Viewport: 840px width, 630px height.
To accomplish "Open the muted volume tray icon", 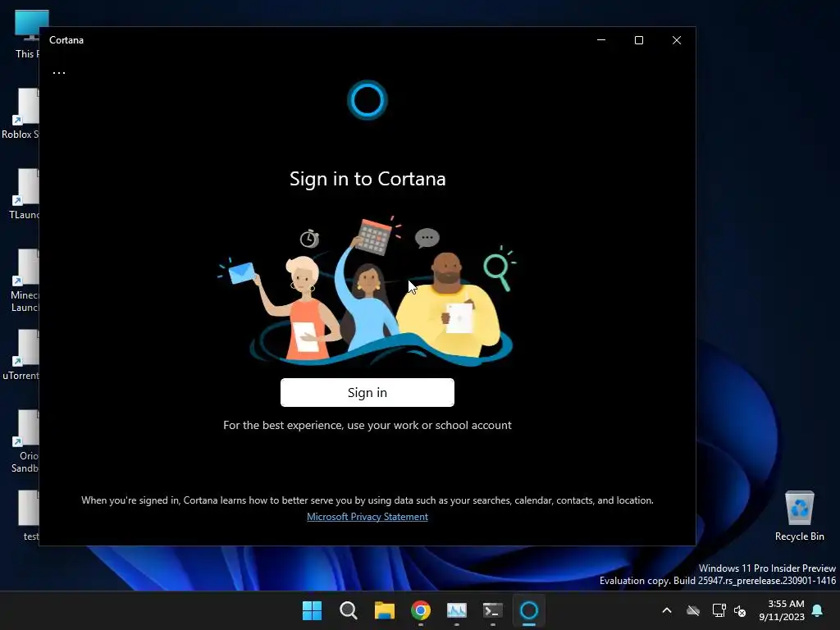I will pos(741,610).
